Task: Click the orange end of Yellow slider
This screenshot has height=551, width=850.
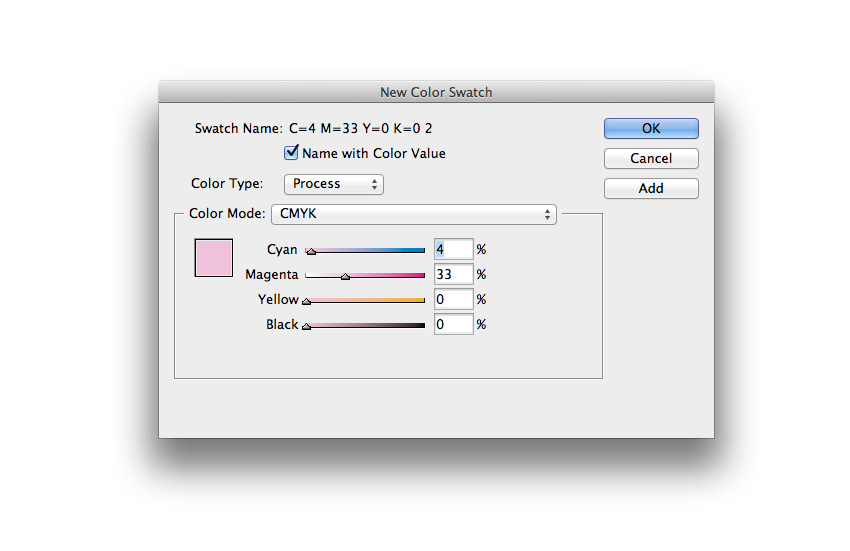Action: point(420,299)
